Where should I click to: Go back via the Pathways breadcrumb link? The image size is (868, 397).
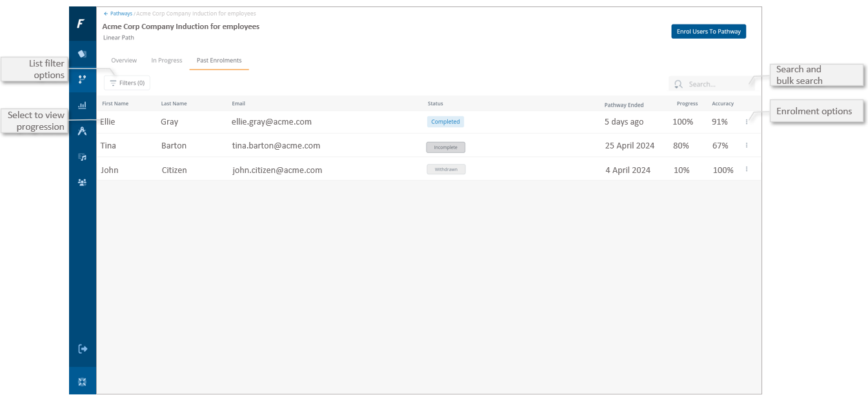coord(120,14)
